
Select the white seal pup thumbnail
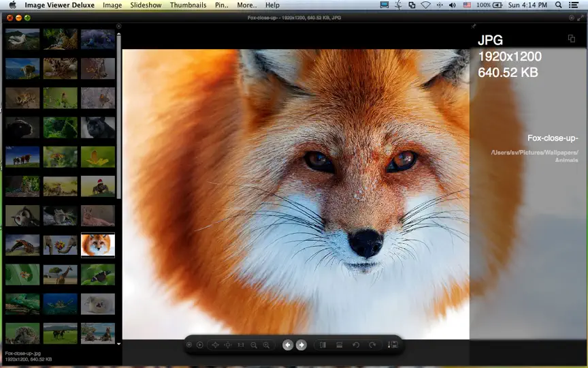pyautogui.click(x=98, y=304)
